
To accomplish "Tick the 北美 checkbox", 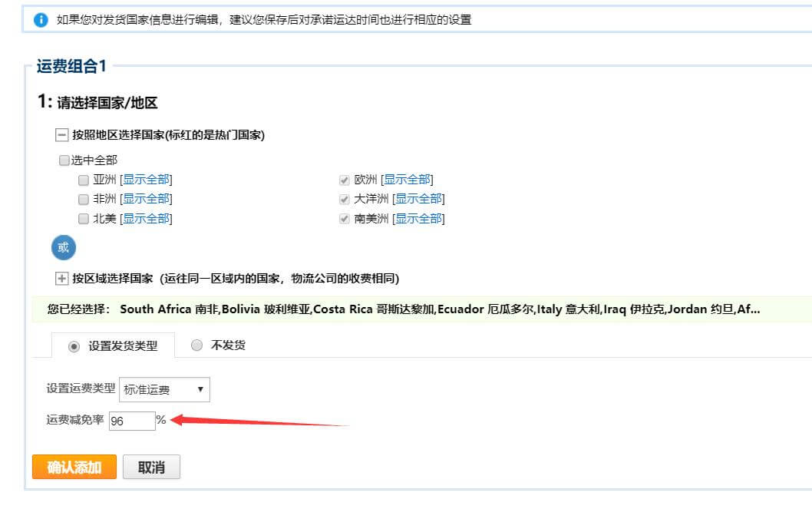I will tap(83, 219).
